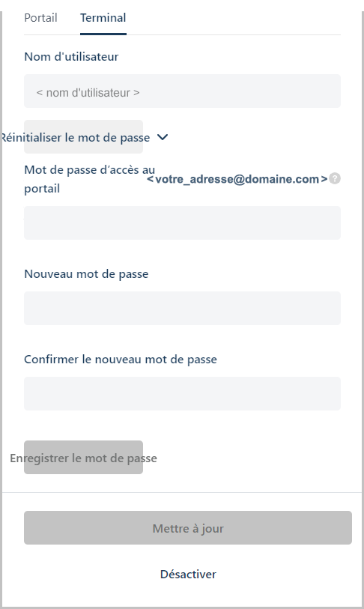
Task: Focus the nom d'utilisateur input field
Action: (x=182, y=91)
